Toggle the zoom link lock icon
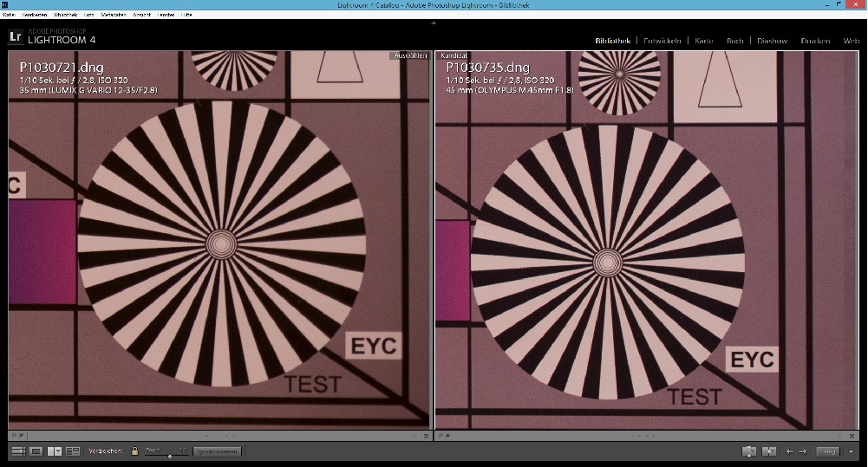 (x=134, y=451)
